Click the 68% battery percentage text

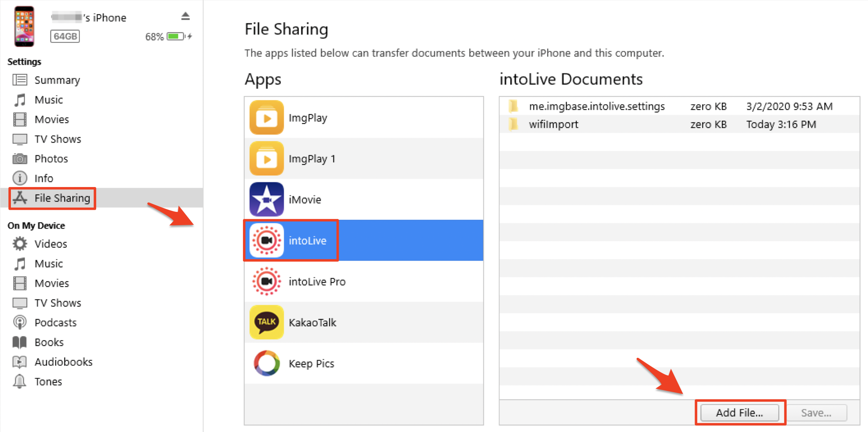click(154, 37)
